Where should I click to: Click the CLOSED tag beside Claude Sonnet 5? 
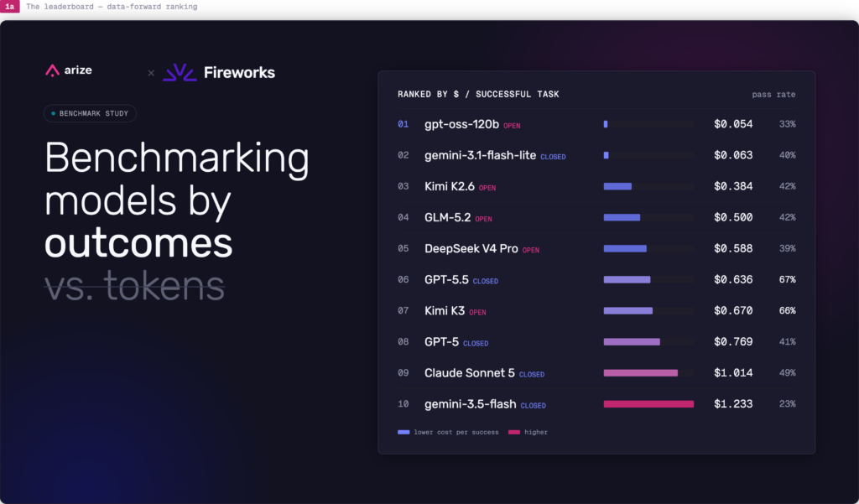[x=531, y=375]
